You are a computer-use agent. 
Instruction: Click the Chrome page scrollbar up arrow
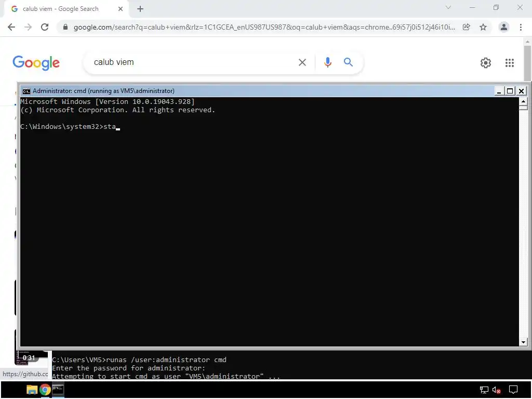coord(527,42)
